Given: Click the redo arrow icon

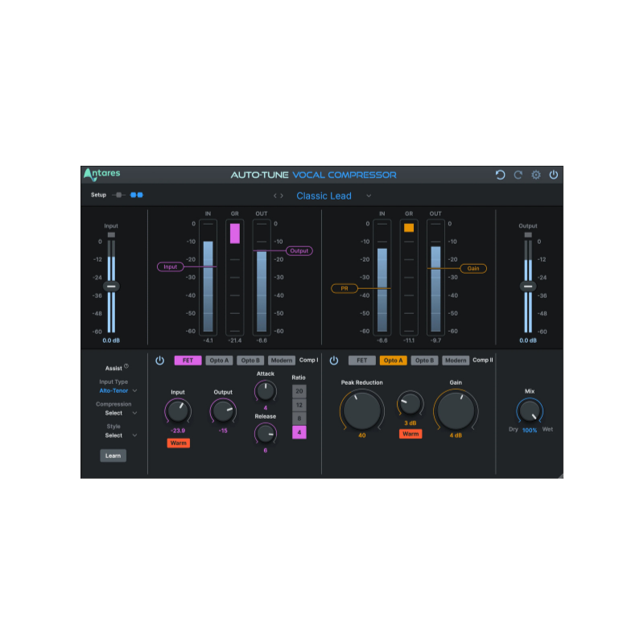Looking at the screenshot, I should (518, 175).
